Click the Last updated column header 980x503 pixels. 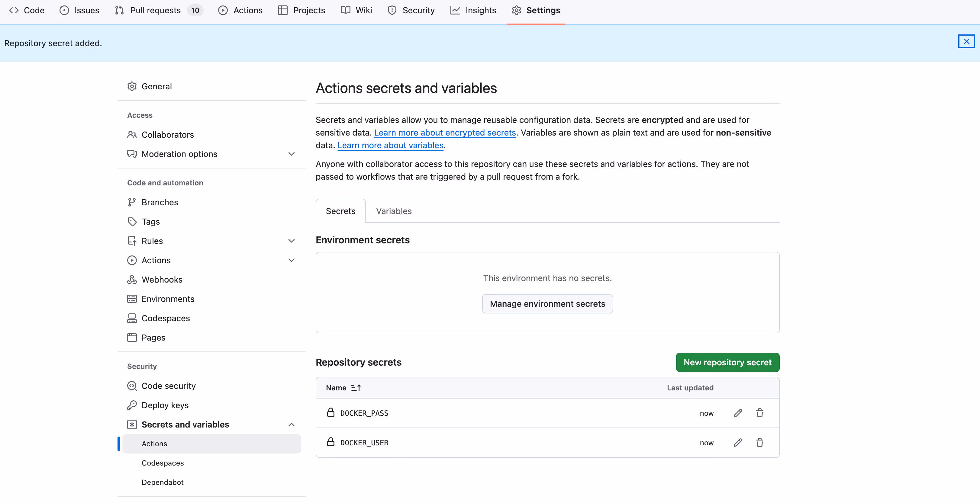690,388
